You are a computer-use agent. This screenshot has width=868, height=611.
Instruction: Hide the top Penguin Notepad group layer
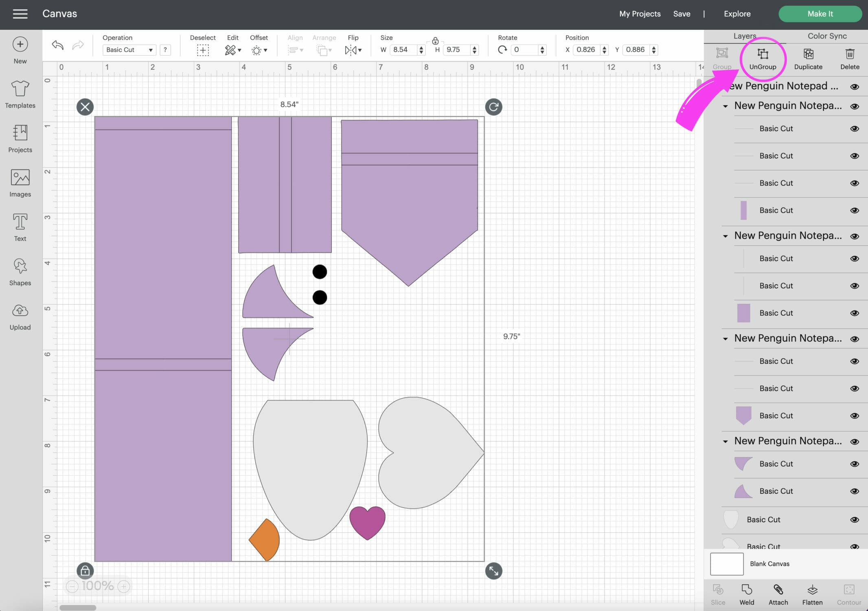tap(855, 87)
